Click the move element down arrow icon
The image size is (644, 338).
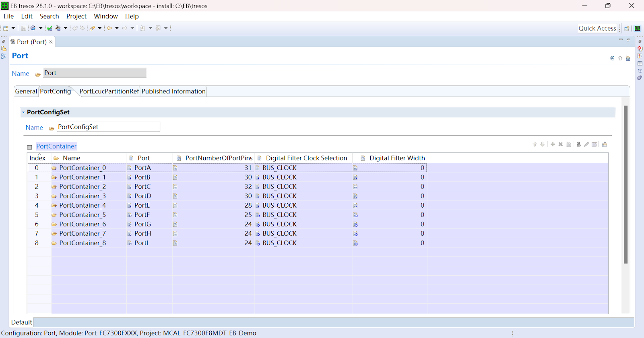click(543, 144)
